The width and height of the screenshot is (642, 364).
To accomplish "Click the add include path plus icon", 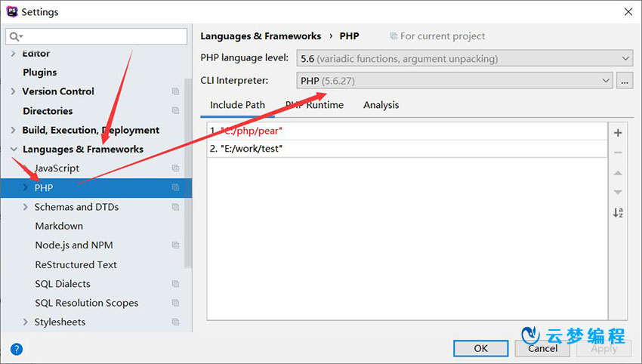I will click(618, 133).
